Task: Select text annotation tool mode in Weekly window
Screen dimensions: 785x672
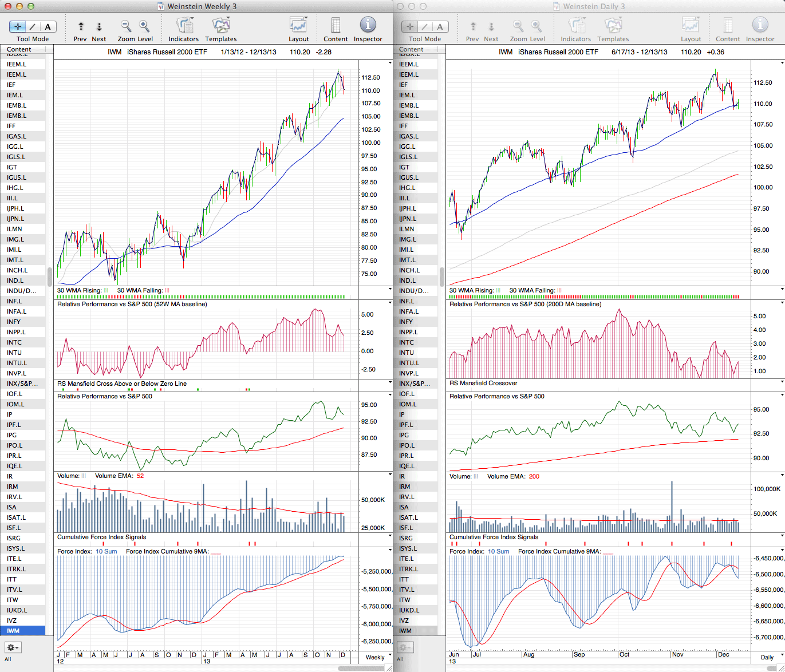Action: [48, 26]
